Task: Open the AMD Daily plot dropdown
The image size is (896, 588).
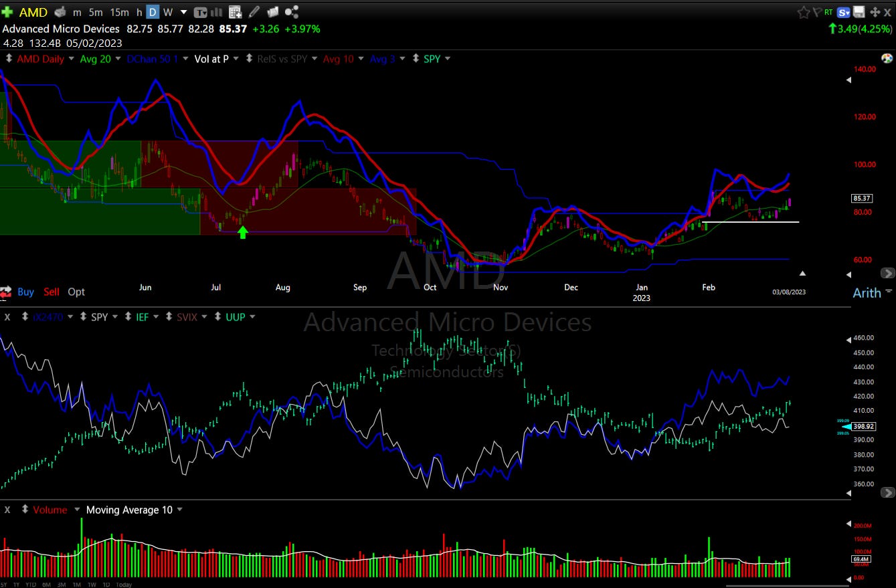Action: pos(70,59)
